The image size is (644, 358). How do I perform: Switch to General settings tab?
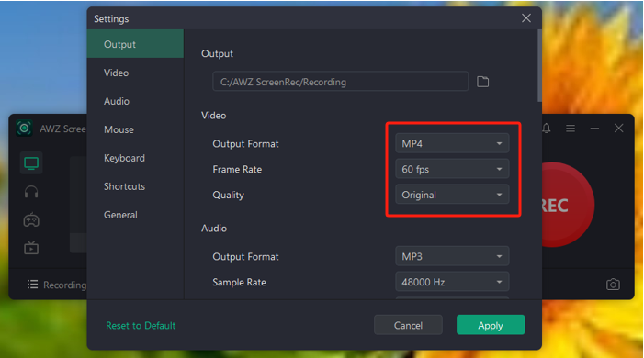(x=135, y=215)
